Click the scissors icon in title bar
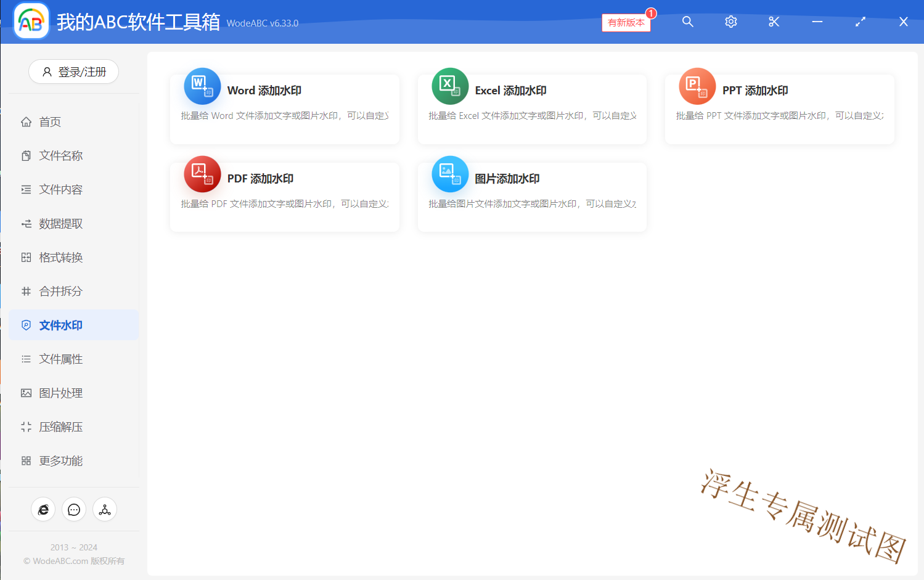The width and height of the screenshot is (924, 580). (774, 22)
